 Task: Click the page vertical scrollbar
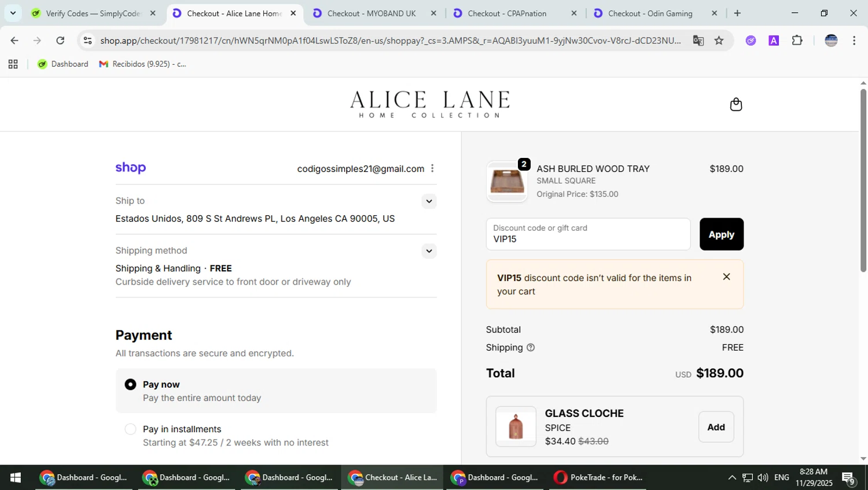[863, 180]
